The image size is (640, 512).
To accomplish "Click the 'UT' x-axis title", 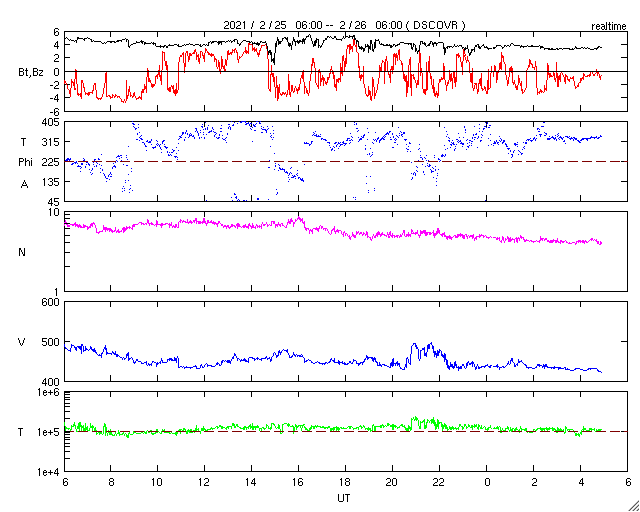I will (344, 498).
